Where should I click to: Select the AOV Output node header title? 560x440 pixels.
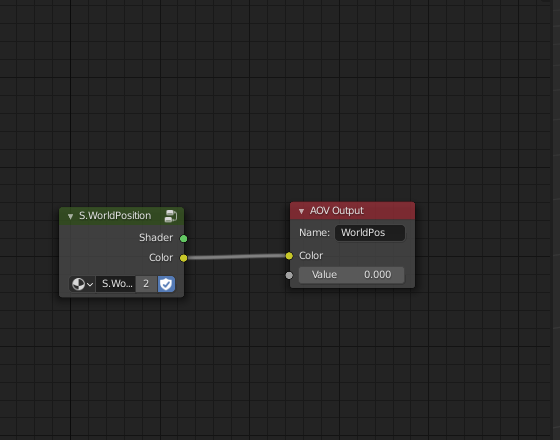coord(337,211)
